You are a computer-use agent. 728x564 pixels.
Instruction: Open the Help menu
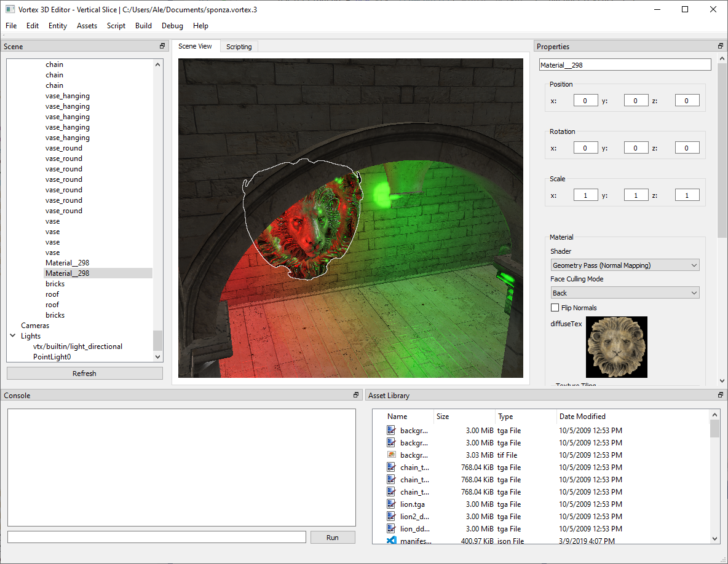200,26
